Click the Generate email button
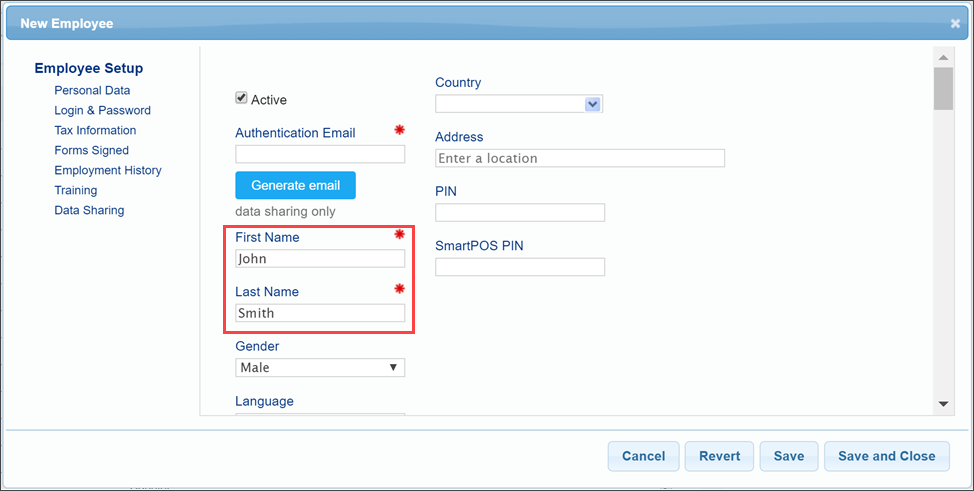This screenshot has height=491, width=974. point(295,185)
